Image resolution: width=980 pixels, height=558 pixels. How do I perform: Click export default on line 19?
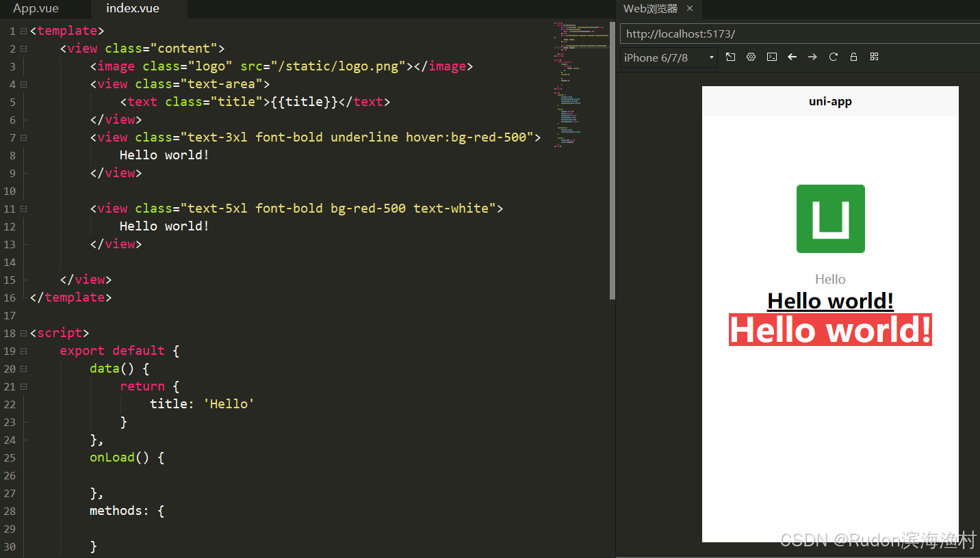tap(112, 351)
